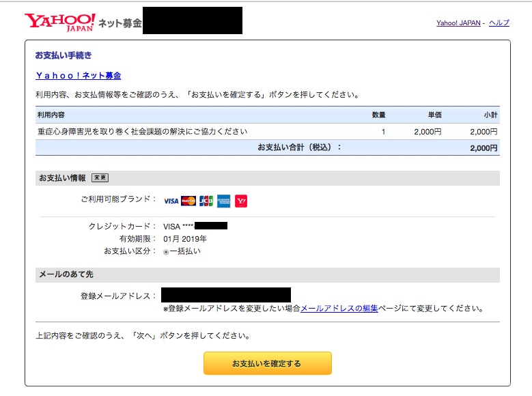Click the お支払い合計（税込） label
The width and height of the screenshot is (532, 396).
(299, 147)
